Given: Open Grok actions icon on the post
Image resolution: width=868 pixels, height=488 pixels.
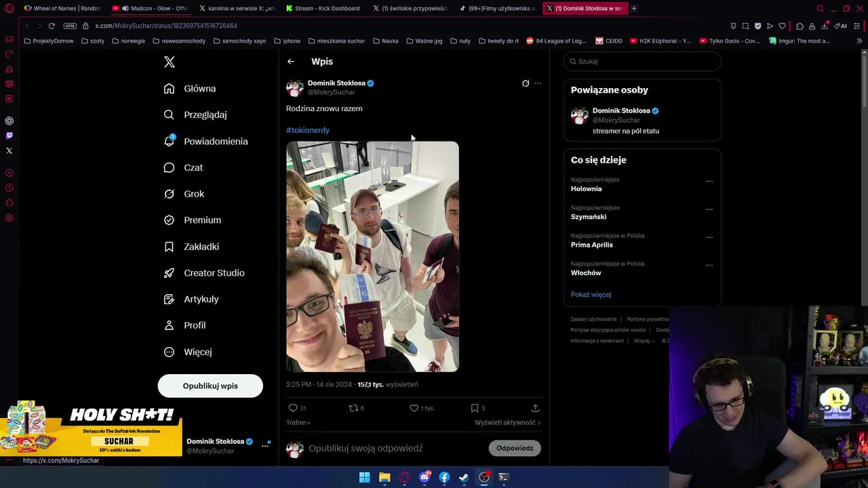Looking at the screenshot, I should 526,83.
